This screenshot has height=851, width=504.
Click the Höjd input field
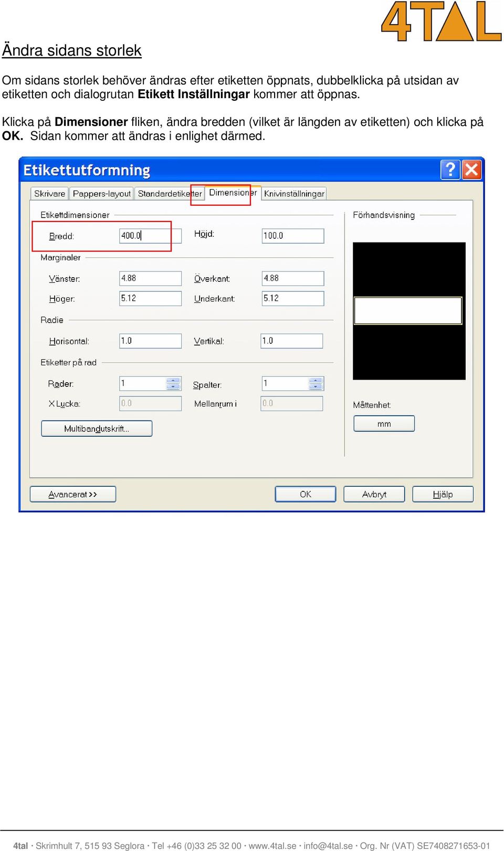pyautogui.click(x=293, y=236)
